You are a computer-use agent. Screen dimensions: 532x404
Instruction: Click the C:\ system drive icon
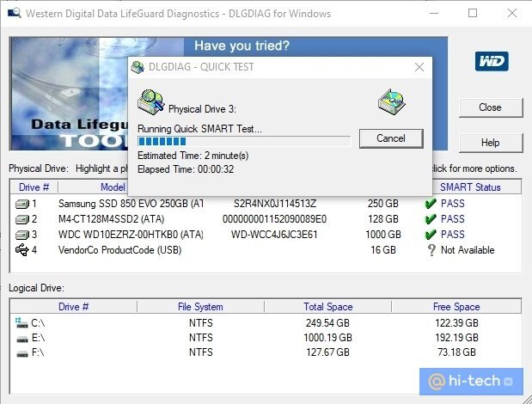click(21, 322)
